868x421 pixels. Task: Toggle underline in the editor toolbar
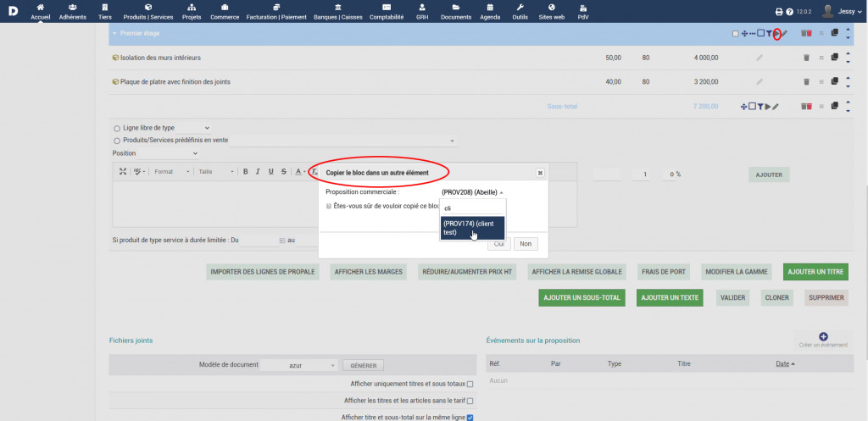click(x=270, y=172)
